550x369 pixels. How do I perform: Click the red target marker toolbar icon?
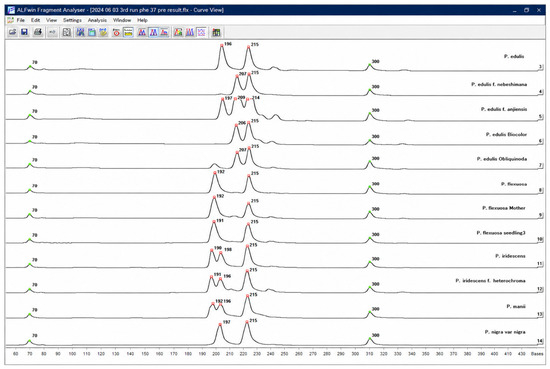(x=116, y=33)
